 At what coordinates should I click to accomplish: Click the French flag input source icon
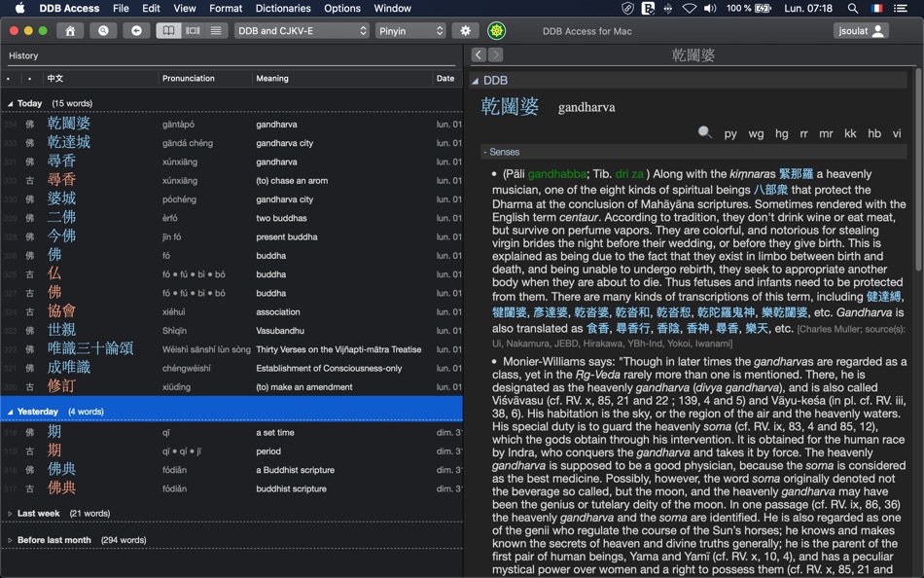tap(877, 8)
